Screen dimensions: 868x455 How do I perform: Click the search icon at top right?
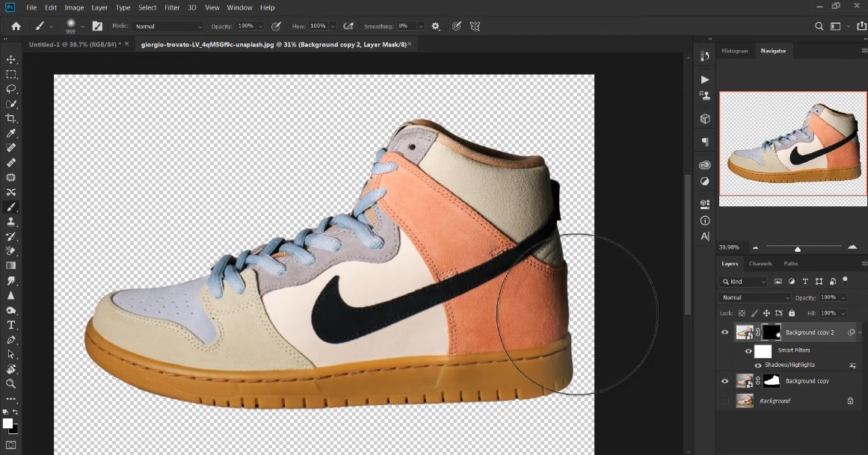tap(819, 26)
